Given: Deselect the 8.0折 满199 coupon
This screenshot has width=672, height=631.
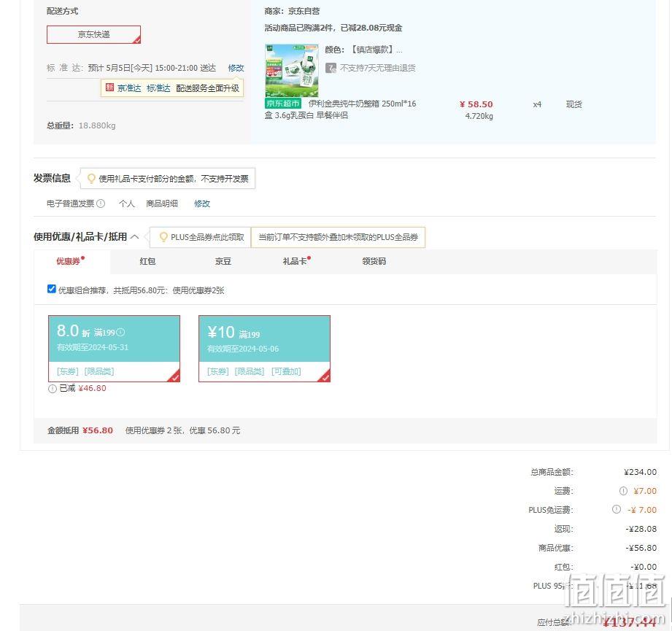Looking at the screenshot, I should [114, 348].
